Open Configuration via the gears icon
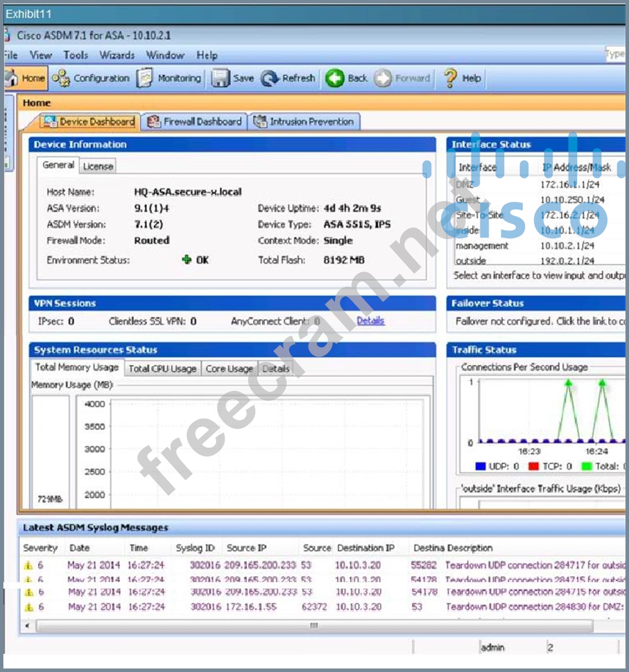The image size is (629, 672). click(61, 78)
